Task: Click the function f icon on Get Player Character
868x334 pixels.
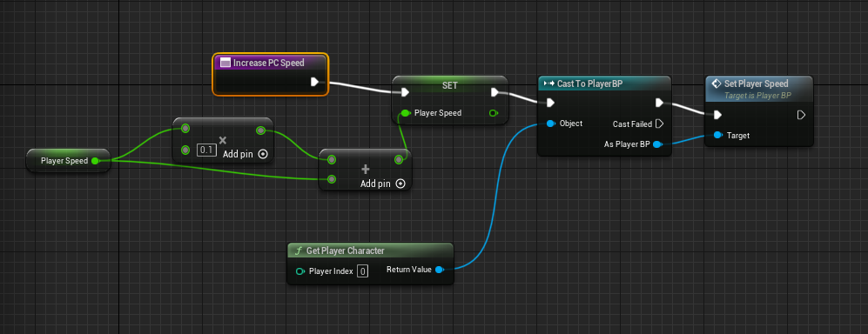Action: click(299, 250)
